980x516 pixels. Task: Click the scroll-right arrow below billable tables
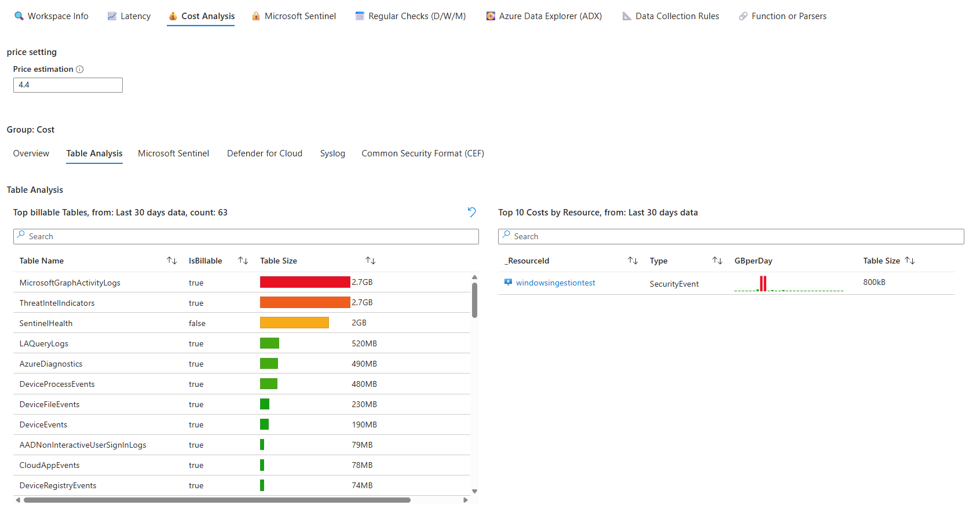(465, 500)
